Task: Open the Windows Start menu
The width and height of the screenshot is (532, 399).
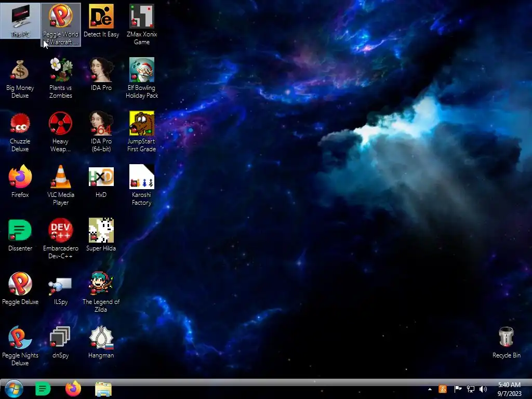Action: point(14,389)
